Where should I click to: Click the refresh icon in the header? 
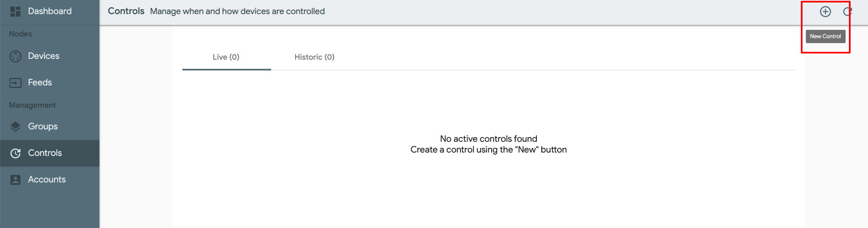click(x=848, y=12)
